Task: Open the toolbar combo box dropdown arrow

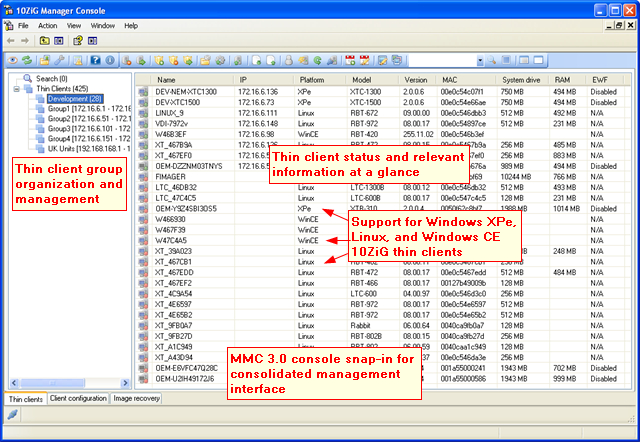Action: click(480, 61)
